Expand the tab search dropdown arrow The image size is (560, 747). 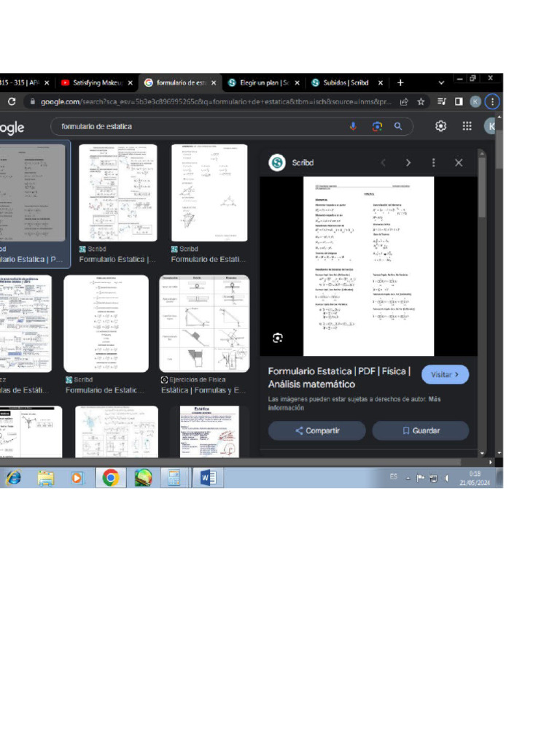pyautogui.click(x=441, y=83)
